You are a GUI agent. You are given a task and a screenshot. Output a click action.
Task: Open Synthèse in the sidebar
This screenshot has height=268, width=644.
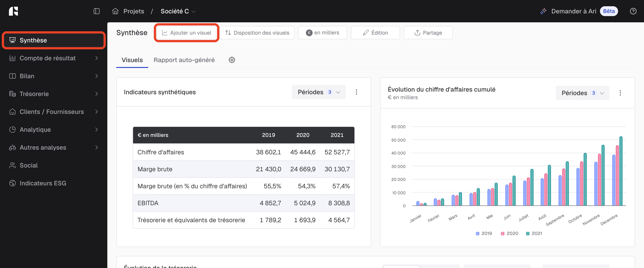(x=54, y=40)
